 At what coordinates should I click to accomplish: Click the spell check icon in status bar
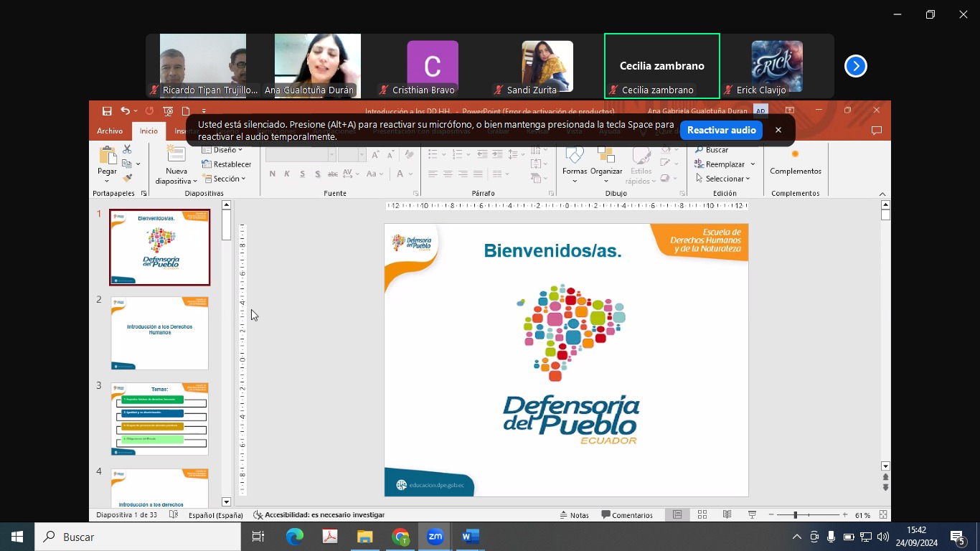pos(174,515)
